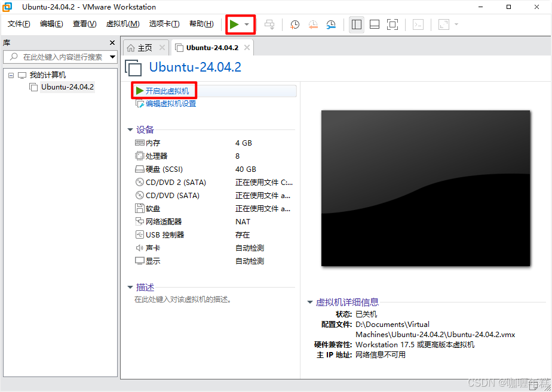This screenshot has width=552, height=392.
Task: Collapse the 我的计算机 tree node
Action: (x=11, y=75)
